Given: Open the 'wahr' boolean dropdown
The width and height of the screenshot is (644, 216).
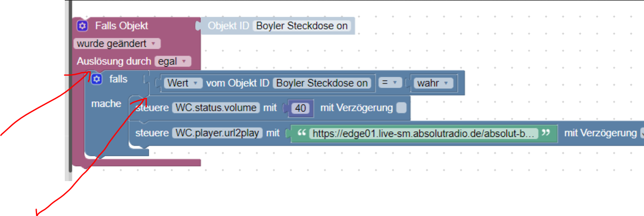Looking at the screenshot, I should click(433, 83).
